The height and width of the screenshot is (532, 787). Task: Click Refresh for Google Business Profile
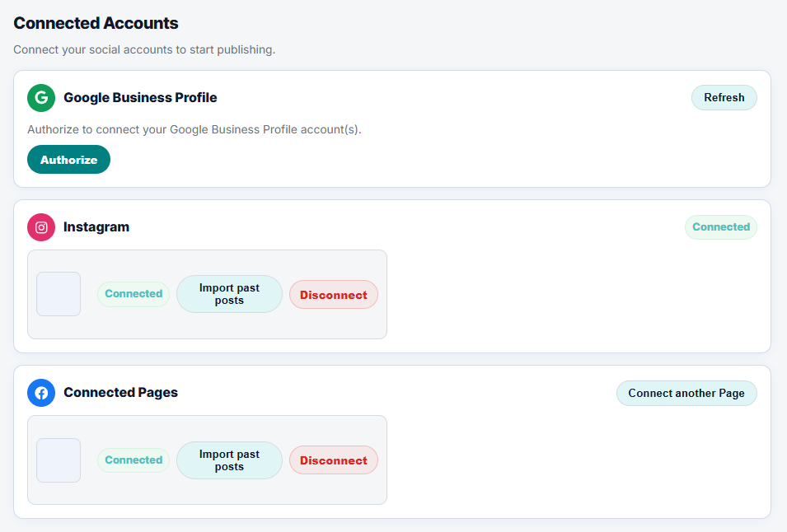[x=724, y=97]
